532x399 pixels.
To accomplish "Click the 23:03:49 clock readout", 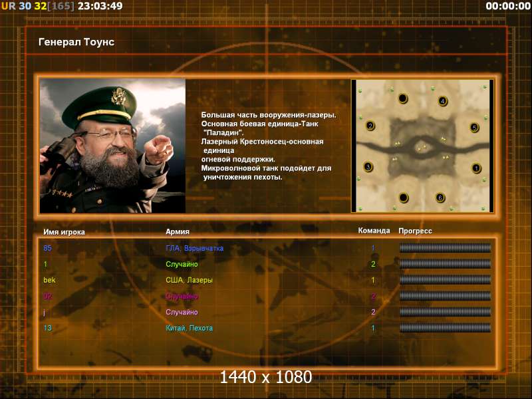I will coord(100,6).
